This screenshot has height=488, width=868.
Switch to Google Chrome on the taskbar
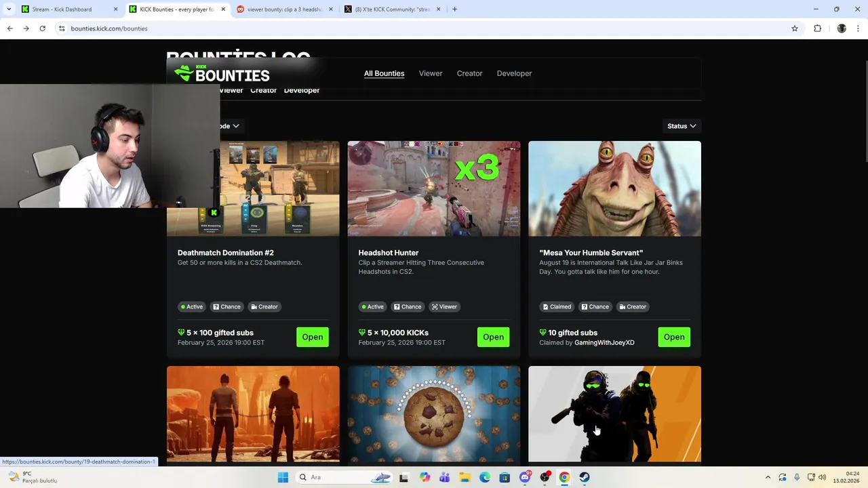pyautogui.click(x=564, y=477)
